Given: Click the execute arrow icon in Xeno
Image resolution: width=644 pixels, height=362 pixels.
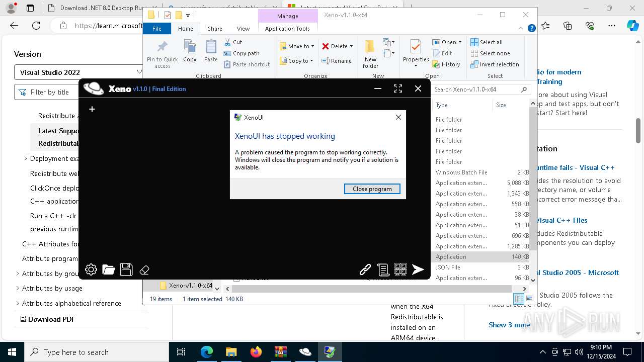Looking at the screenshot, I should tap(418, 270).
